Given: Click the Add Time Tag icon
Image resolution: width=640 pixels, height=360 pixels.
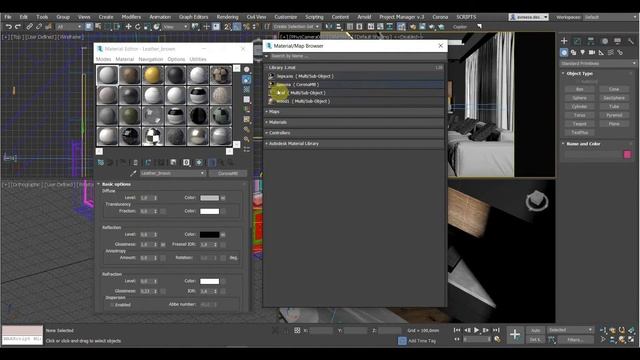Looking at the screenshot, I should coord(402,340).
